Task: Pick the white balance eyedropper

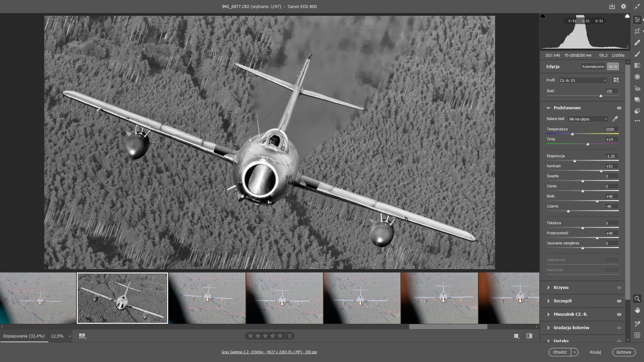Action: [x=615, y=119]
